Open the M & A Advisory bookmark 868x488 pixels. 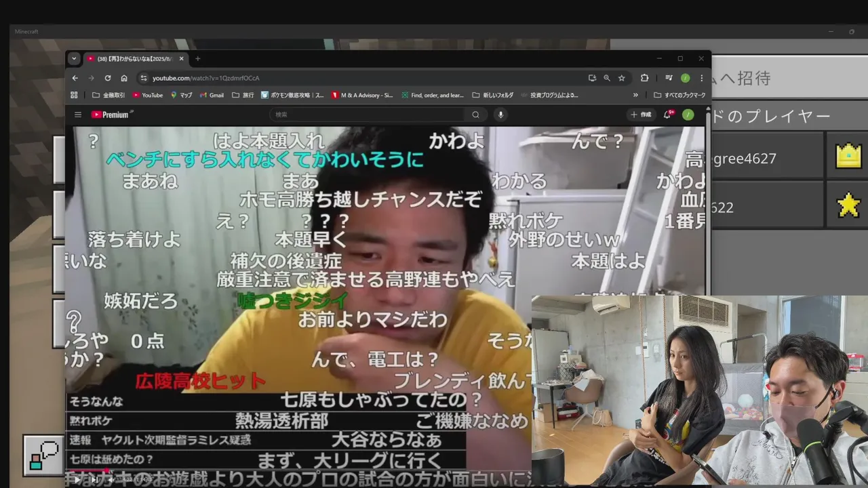point(362,95)
